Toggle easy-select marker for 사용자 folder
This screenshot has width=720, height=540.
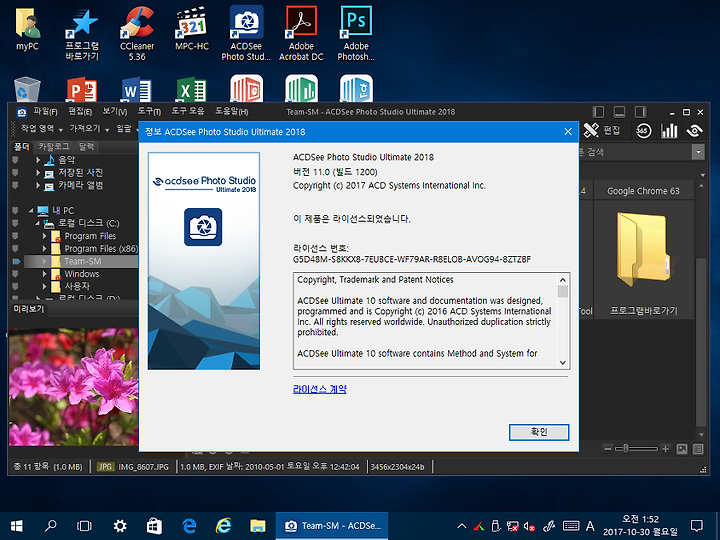coord(15,286)
